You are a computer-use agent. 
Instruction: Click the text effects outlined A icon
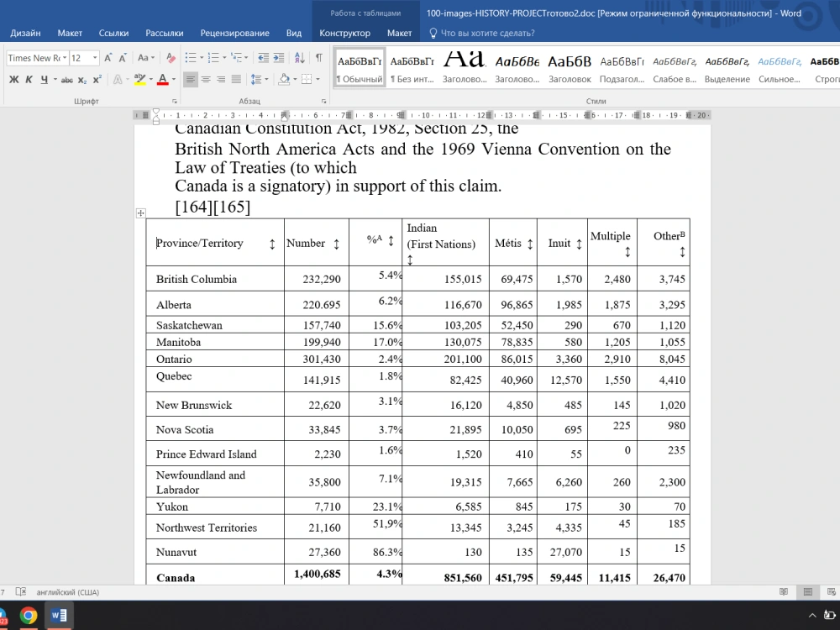click(118, 80)
